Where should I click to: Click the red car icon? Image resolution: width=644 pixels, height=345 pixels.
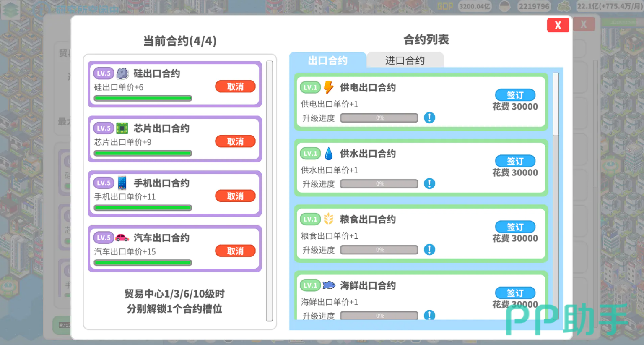click(x=122, y=238)
